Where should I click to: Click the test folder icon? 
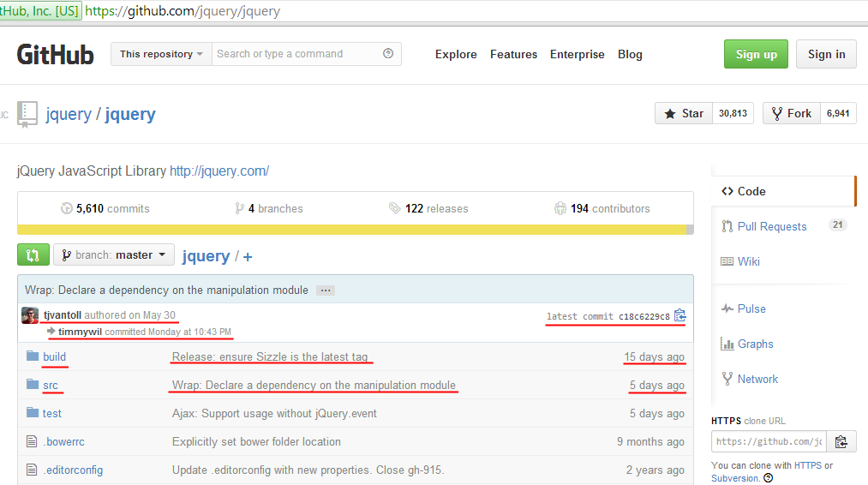pos(33,412)
